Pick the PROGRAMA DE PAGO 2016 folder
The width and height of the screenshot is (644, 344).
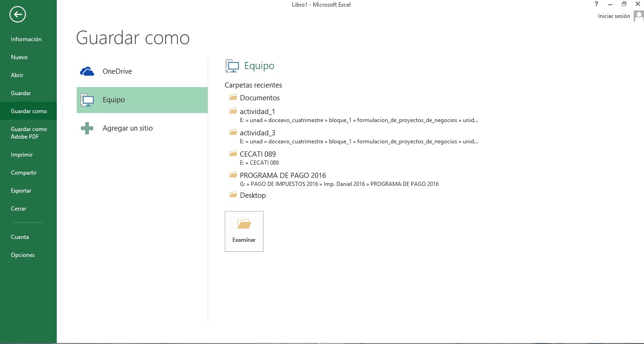pyautogui.click(x=283, y=176)
